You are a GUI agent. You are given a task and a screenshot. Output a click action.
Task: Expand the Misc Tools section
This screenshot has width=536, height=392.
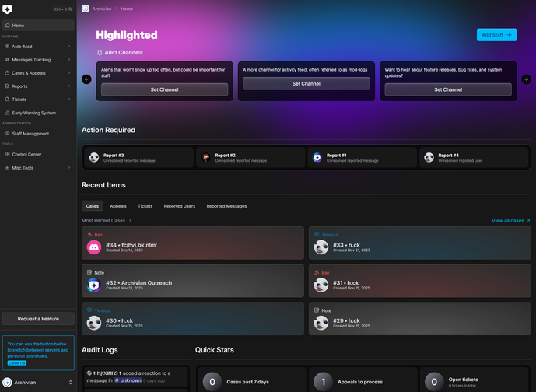69,168
